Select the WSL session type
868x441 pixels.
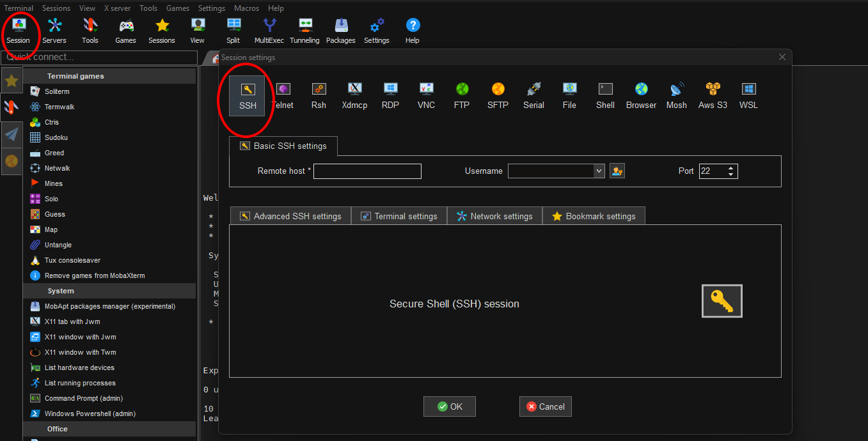(748, 96)
